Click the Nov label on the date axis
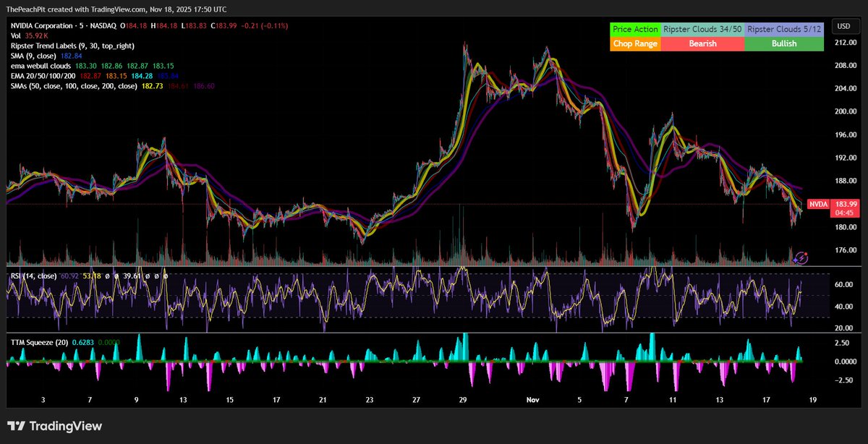868x444 pixels. [533, 400]
